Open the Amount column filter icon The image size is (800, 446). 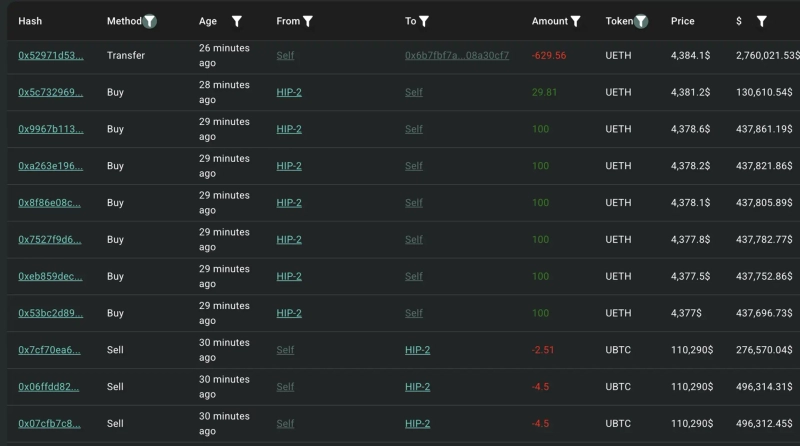coord(575,21)
